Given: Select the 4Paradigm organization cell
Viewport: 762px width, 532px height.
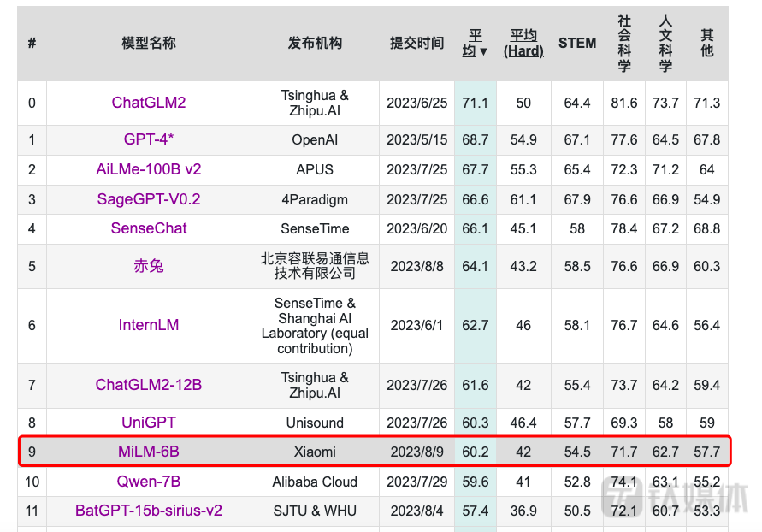Looking at the screenshot, I should click(x=315, y=199).
